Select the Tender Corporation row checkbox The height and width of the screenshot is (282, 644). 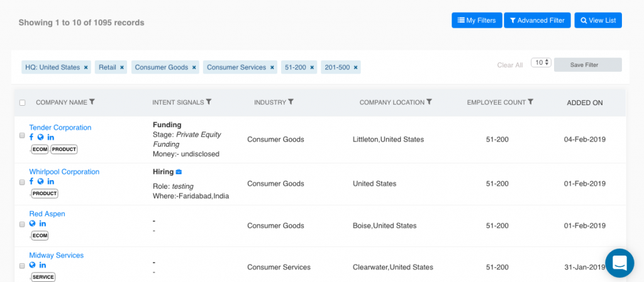click(22, 136)
